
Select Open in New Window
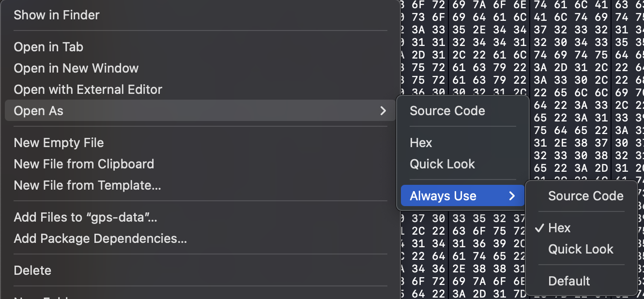point(76,68)
